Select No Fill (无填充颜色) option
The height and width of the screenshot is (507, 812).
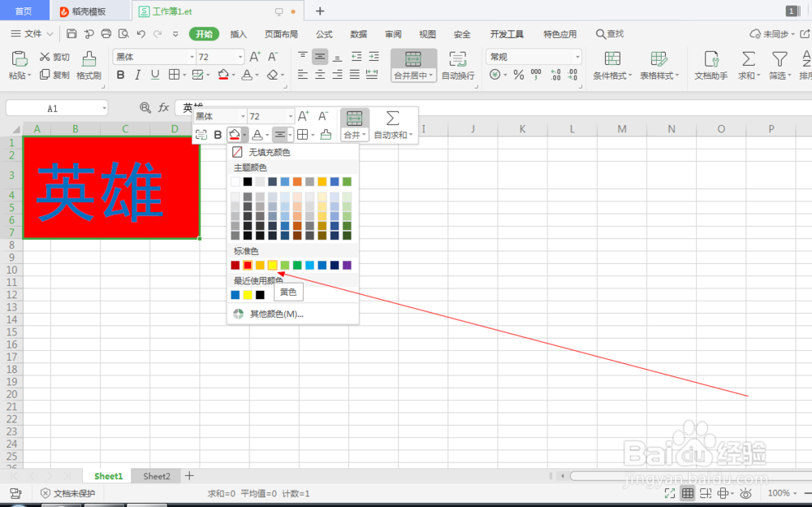292,152
